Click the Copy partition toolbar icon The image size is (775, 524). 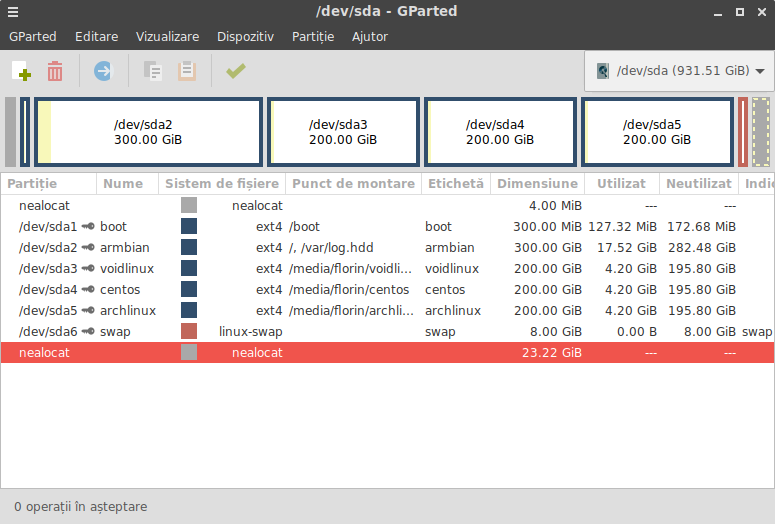click(x=153, y=71)
